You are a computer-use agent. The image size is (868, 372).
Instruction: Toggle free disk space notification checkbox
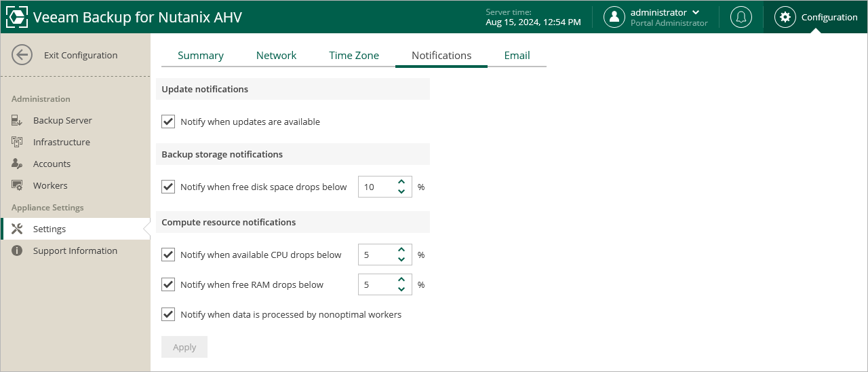(x=168, y=187)
